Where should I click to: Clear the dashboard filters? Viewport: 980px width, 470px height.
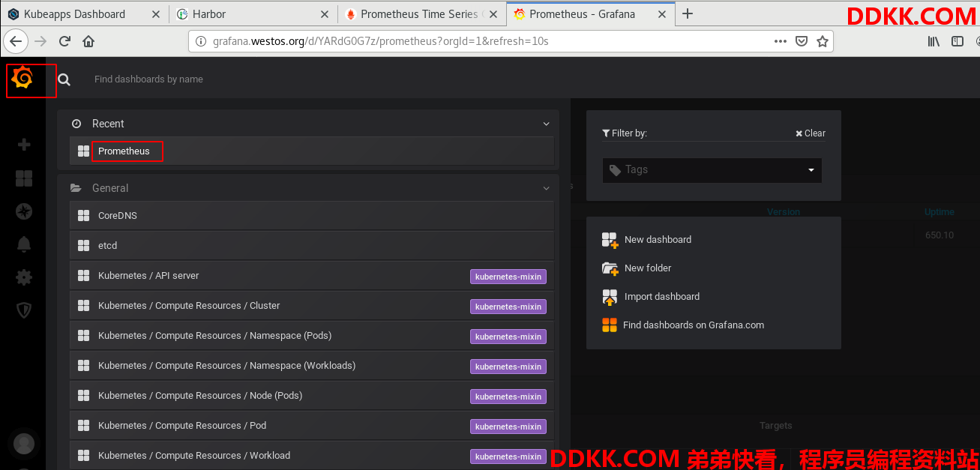811,133
